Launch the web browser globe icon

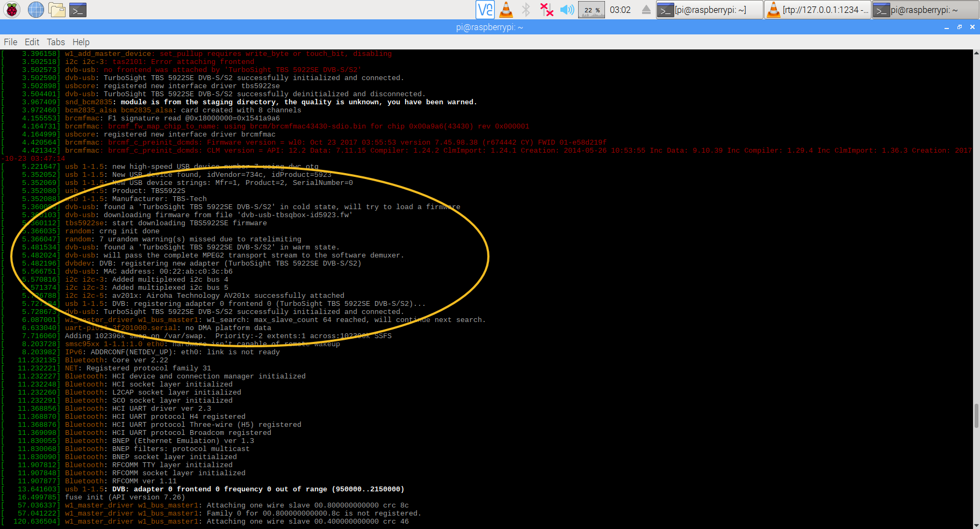[x=36, y=10]
